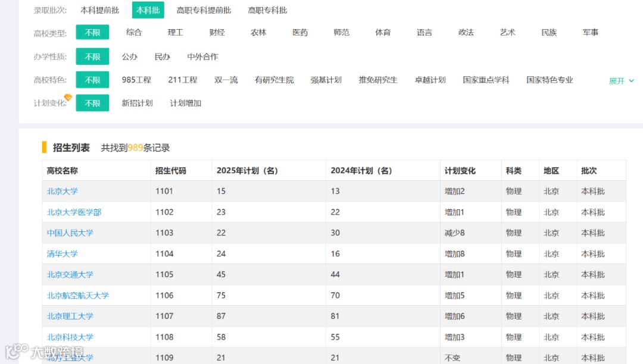The image size is (643, 364).
Task: Select the 本科批 admission batch
Action: [148, 10]
